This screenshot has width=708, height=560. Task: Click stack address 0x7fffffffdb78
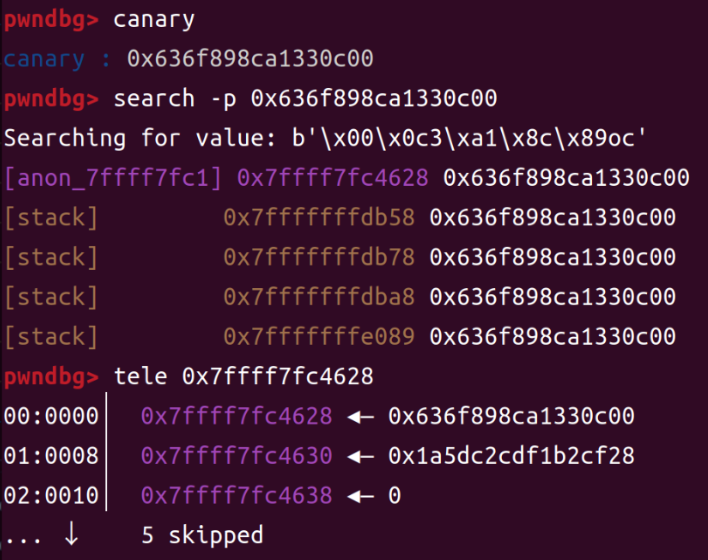[319, 257]
